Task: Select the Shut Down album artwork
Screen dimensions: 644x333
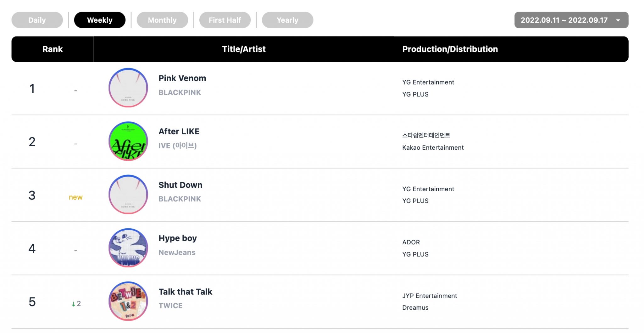Action: [128, 195]
